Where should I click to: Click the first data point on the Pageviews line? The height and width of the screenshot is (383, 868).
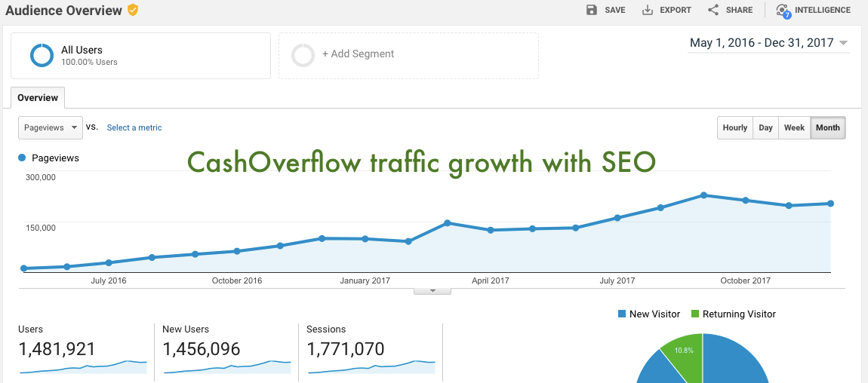24,268
